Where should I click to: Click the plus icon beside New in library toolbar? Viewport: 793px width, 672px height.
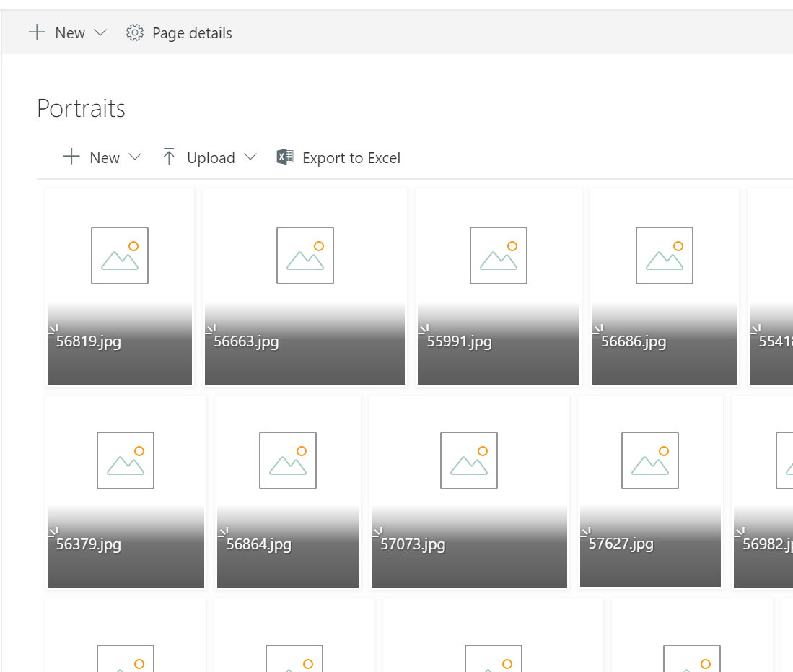(x=71, y=157)
